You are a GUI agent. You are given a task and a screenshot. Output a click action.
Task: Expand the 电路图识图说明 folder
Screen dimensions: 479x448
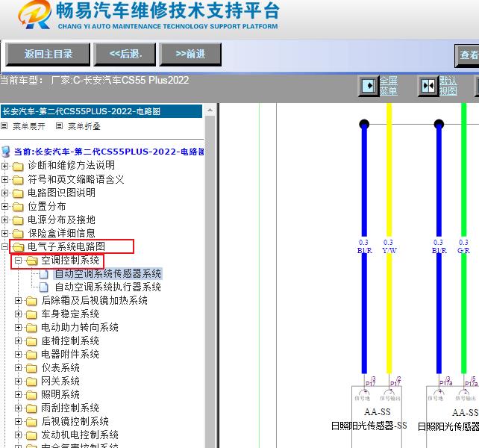click(4, 193)
